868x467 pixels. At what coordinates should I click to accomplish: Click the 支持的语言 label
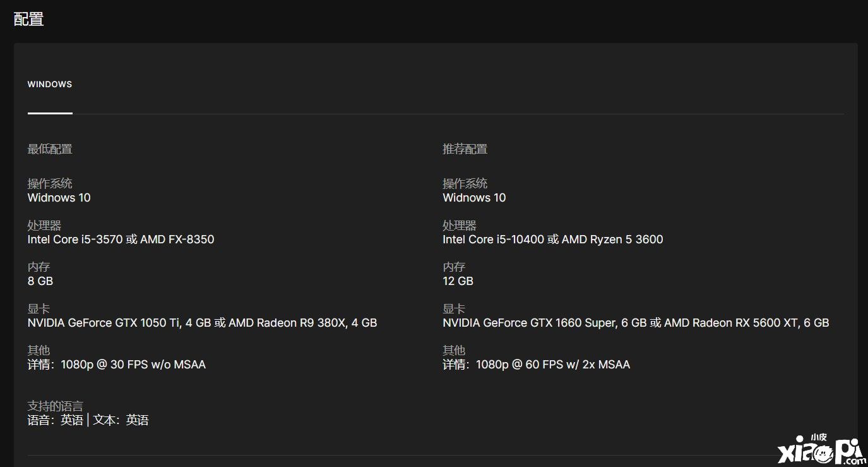55,406
